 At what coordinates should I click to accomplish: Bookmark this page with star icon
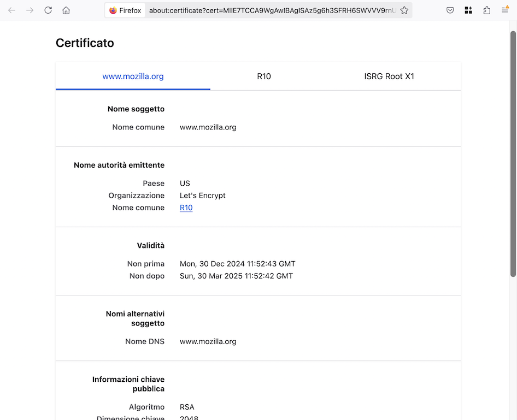pos(404,10)
